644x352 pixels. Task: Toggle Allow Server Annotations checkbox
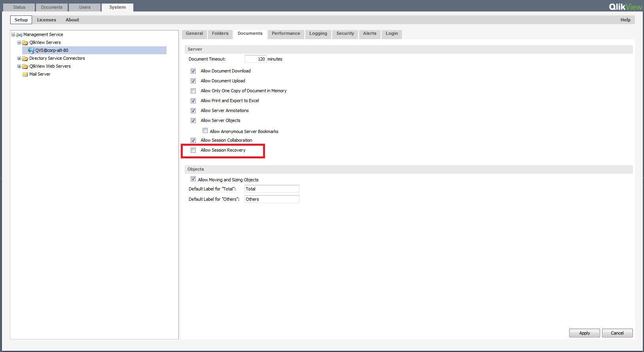[x=193, y=111]
